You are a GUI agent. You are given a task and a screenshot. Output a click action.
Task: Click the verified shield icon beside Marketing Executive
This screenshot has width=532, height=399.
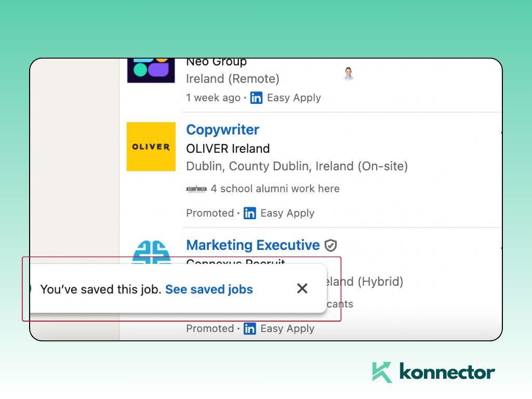[x=330, y=245]
